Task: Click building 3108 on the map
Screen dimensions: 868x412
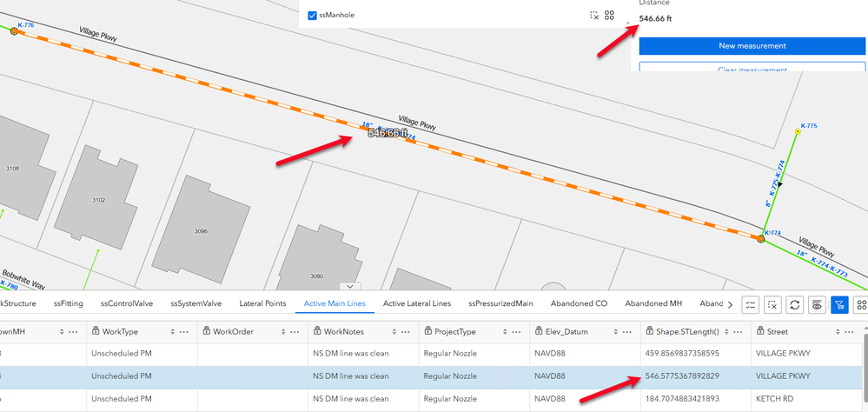Action: pos(21,169)
